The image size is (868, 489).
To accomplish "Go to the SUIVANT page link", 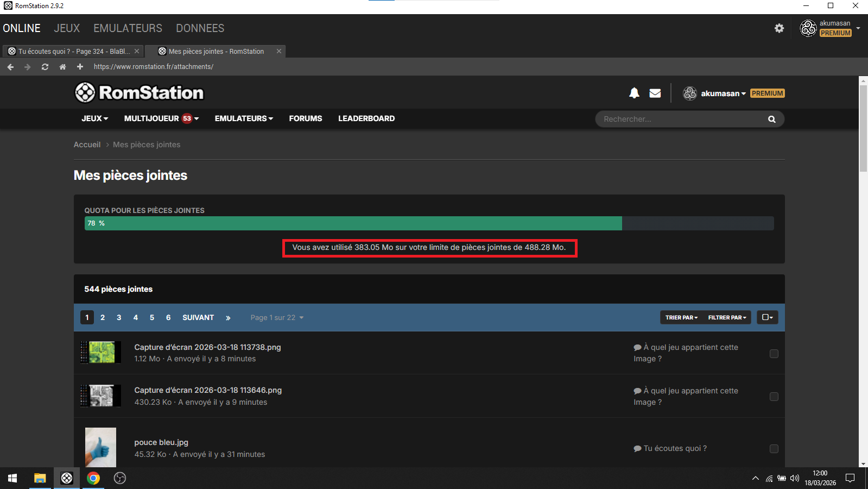I will (x=198, y=317).
